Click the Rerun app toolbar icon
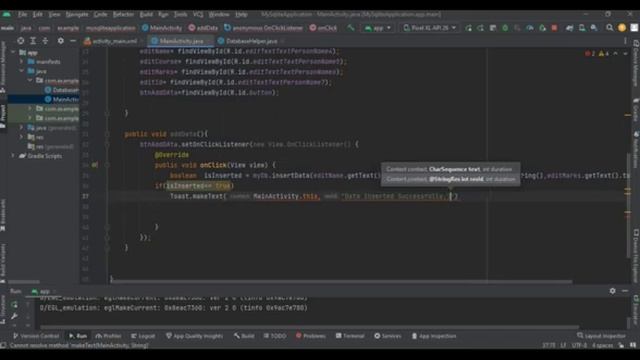 (x=469, y=28)
